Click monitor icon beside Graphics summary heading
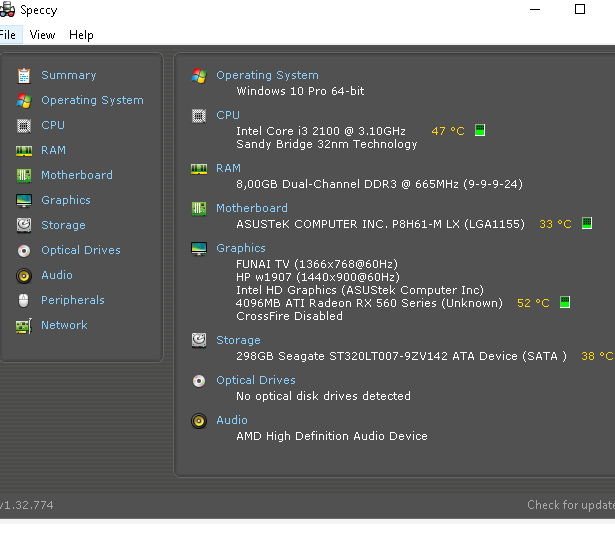The width and height of the screenshot is (615, 536). point(199,249)
